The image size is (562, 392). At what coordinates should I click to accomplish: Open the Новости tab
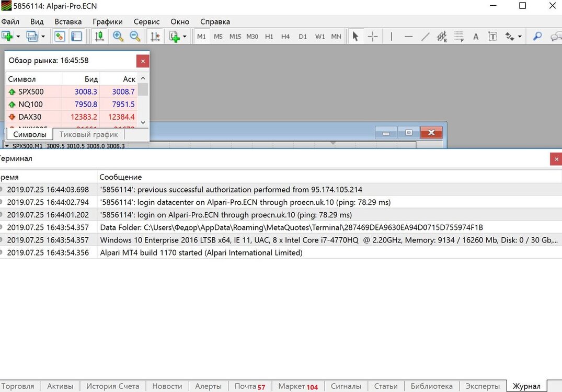pos(167,386)
